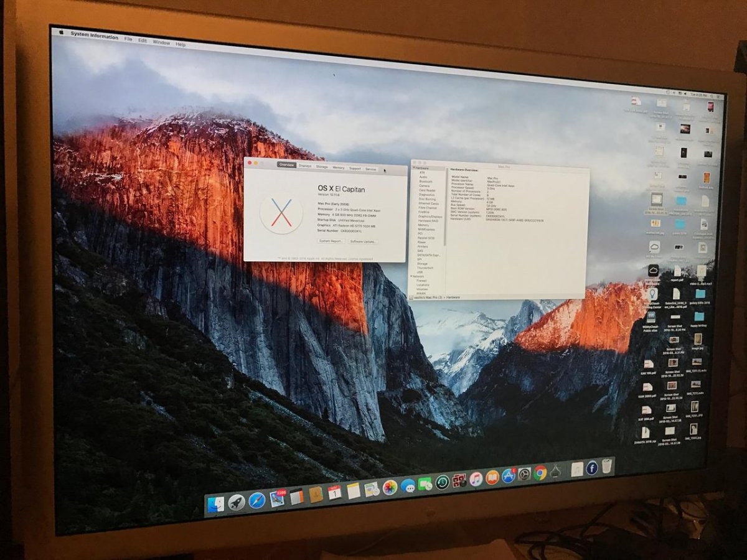
Task: Open the Apple menu
Action: pos(61,32)
